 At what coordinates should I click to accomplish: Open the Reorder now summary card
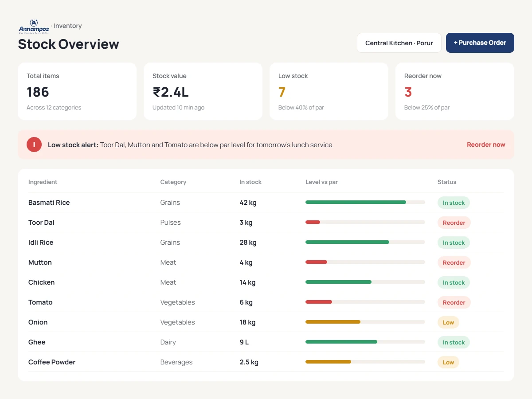pyautogui.click(x=455, y=91)
